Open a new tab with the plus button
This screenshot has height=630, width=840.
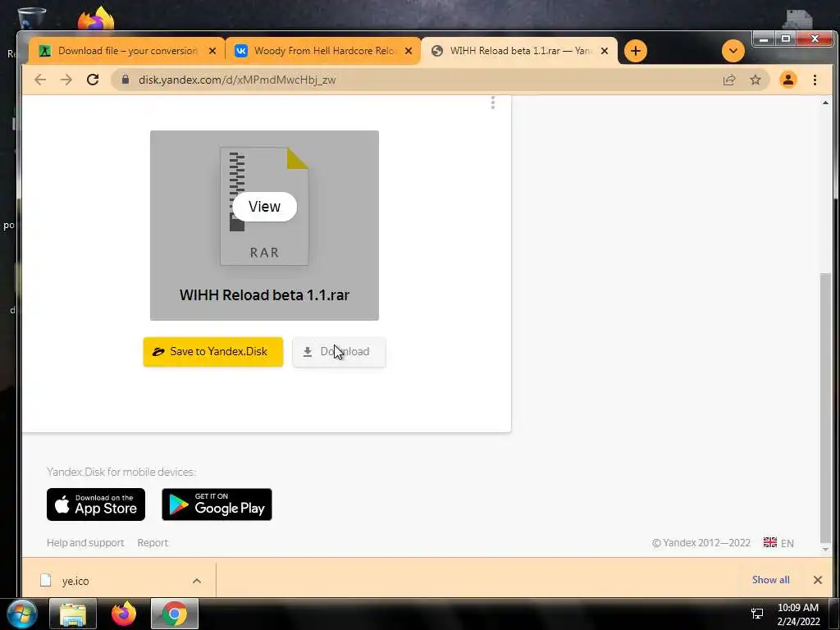click(636, 51)
